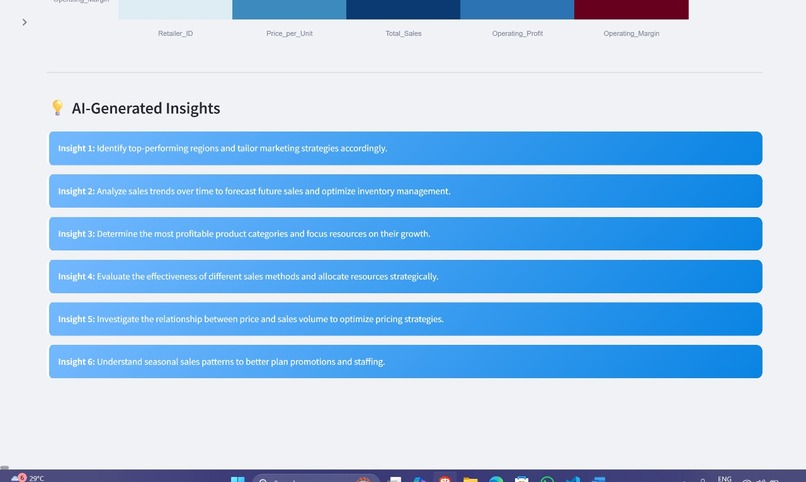Click the dark navy Total_Sales heatmap cell
The image size is (806, 482).
[x=403, y=9]
